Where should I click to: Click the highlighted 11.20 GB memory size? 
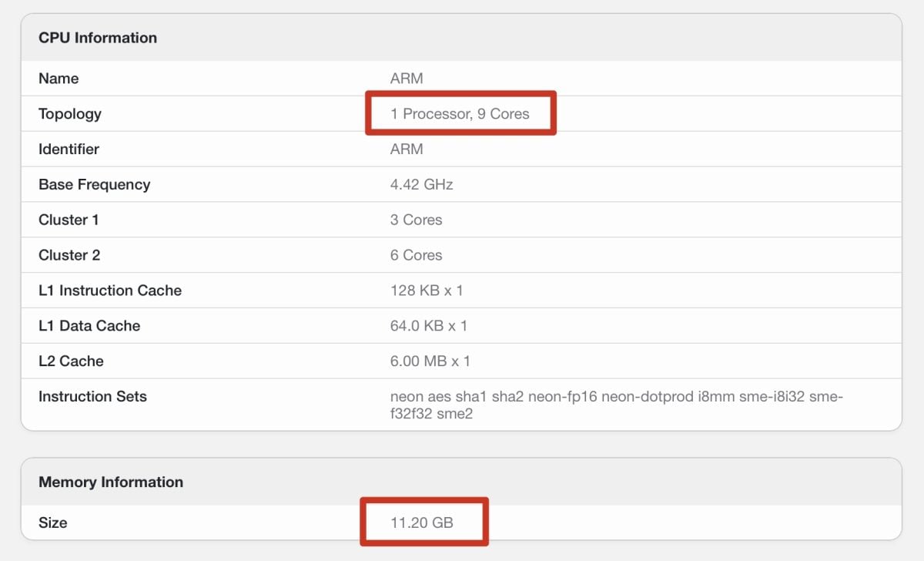(x=421, y=523)
